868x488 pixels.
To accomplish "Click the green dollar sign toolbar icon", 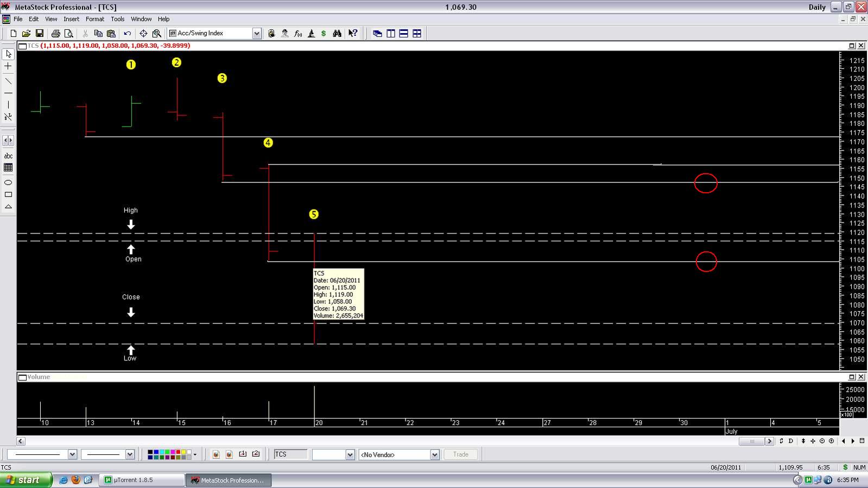I will pyautogui.click(x=324, y=34).
